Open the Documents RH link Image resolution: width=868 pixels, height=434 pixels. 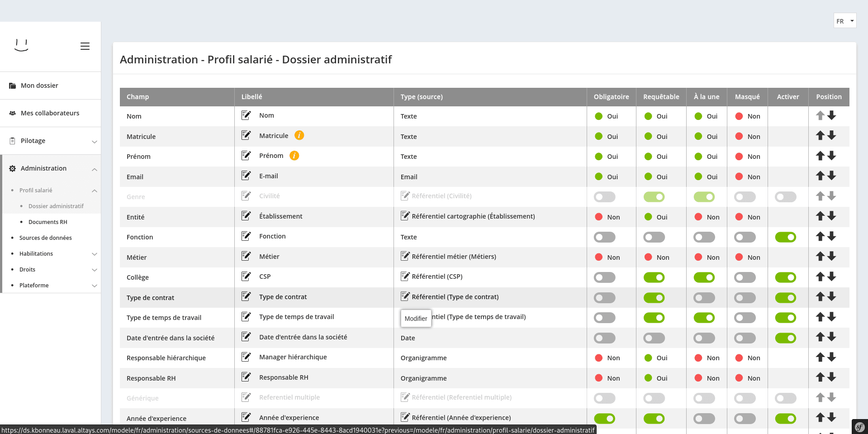point(47,222)
